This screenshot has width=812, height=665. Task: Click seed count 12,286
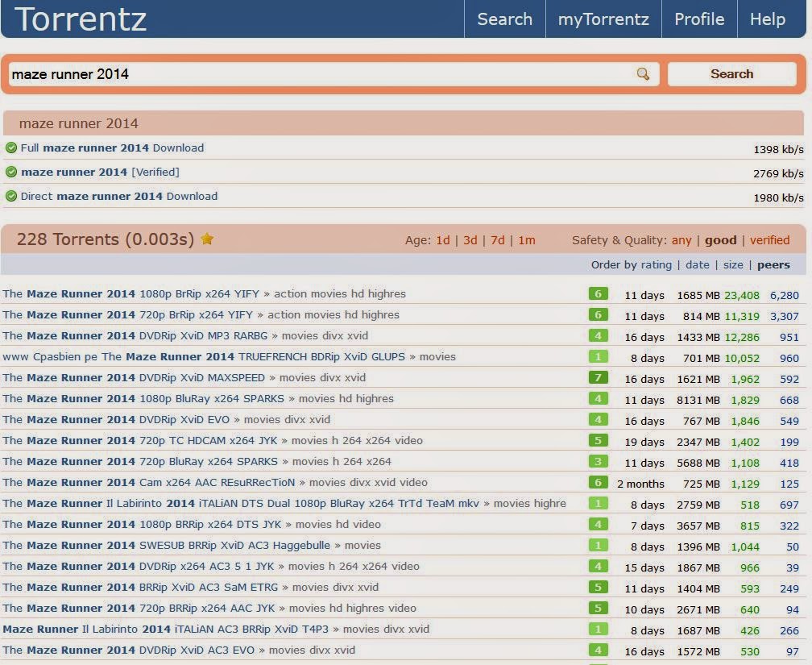pos(742,338)
